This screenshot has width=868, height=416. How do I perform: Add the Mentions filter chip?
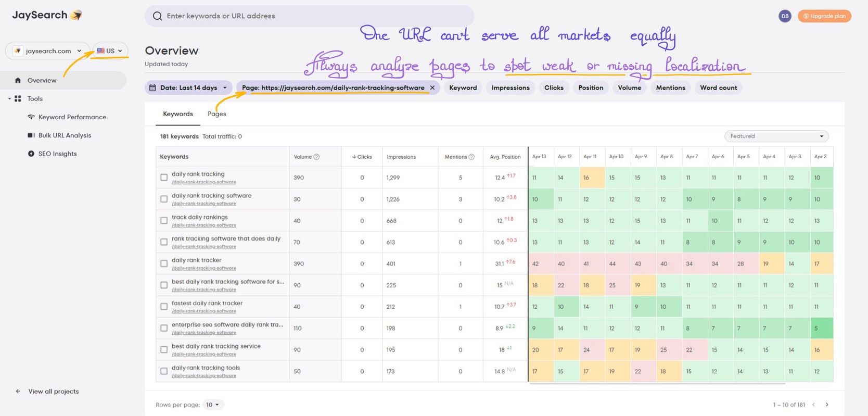click(x=671, y=87)
